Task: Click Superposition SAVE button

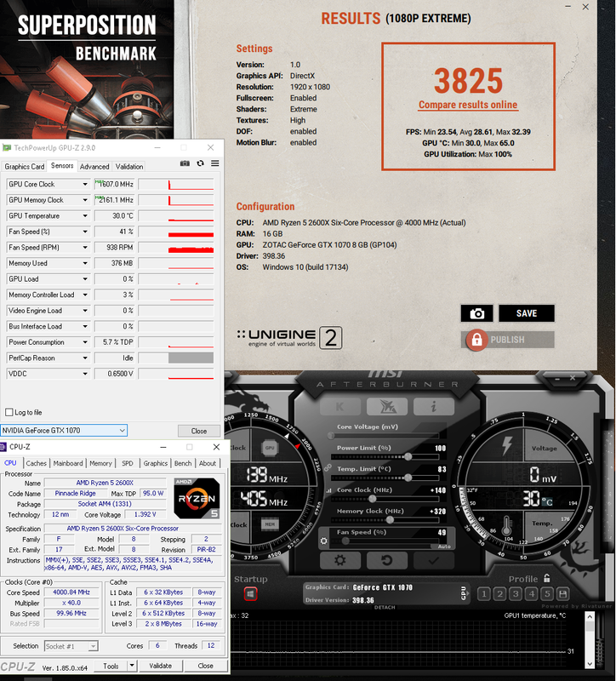Action: pos(526,313)
